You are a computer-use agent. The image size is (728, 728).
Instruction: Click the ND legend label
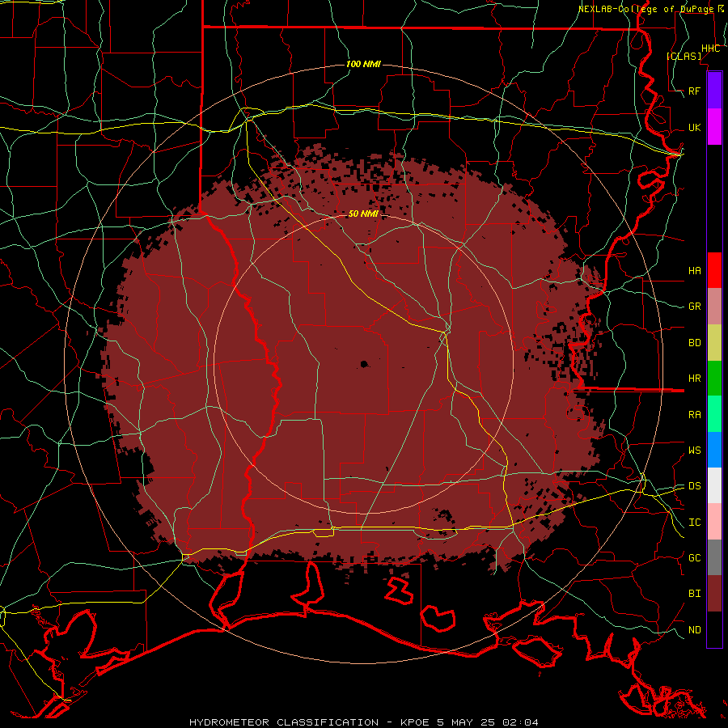coord(695,630)
